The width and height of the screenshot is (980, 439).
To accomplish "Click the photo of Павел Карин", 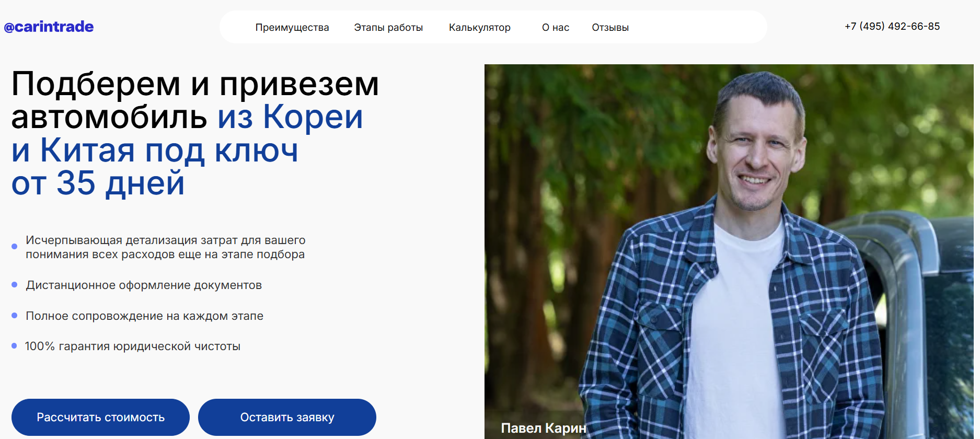I will 729,251.
